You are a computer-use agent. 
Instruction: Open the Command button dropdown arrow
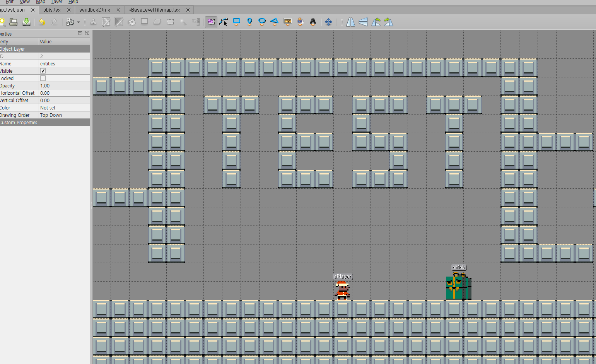(x=79, y=22)
